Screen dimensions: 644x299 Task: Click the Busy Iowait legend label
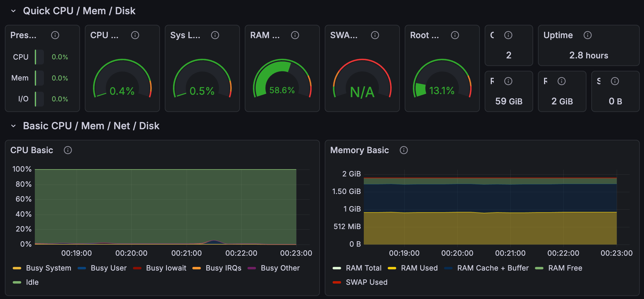pyautogui.click(x=166, y=268)
